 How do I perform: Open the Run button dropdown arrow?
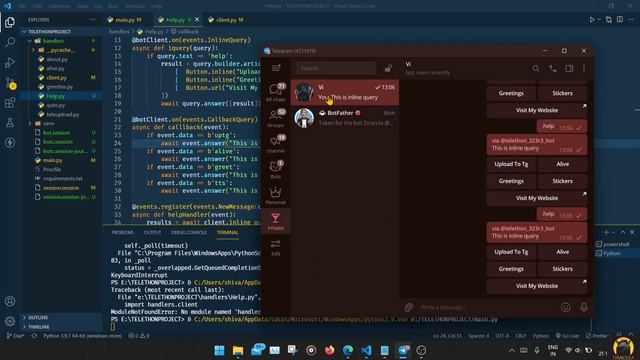click(x=599, y=20)
